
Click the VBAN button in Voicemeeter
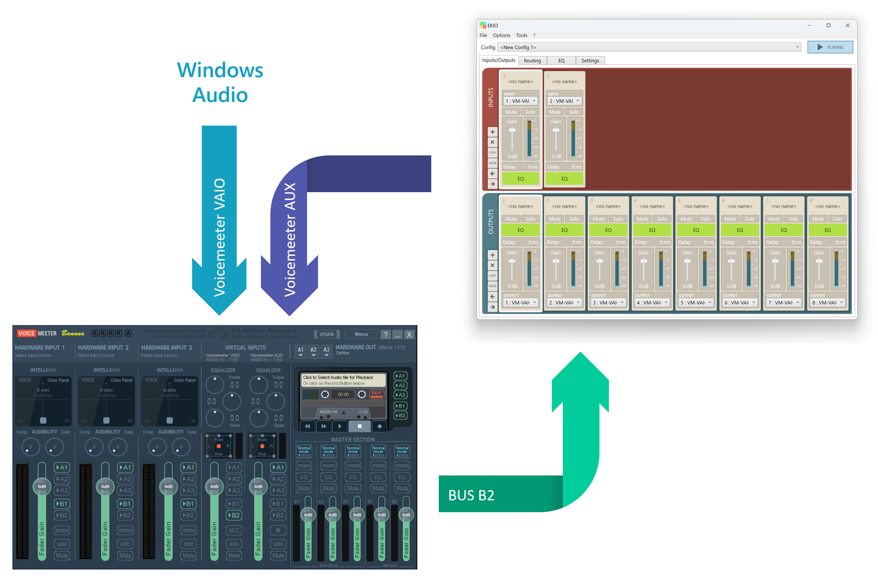coord(327,334)
